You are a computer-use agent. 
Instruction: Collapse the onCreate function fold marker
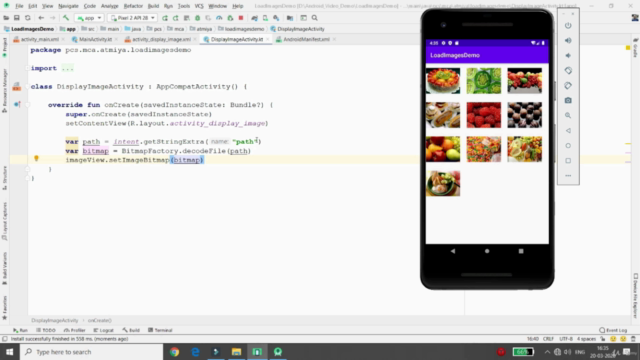(28, 105)
